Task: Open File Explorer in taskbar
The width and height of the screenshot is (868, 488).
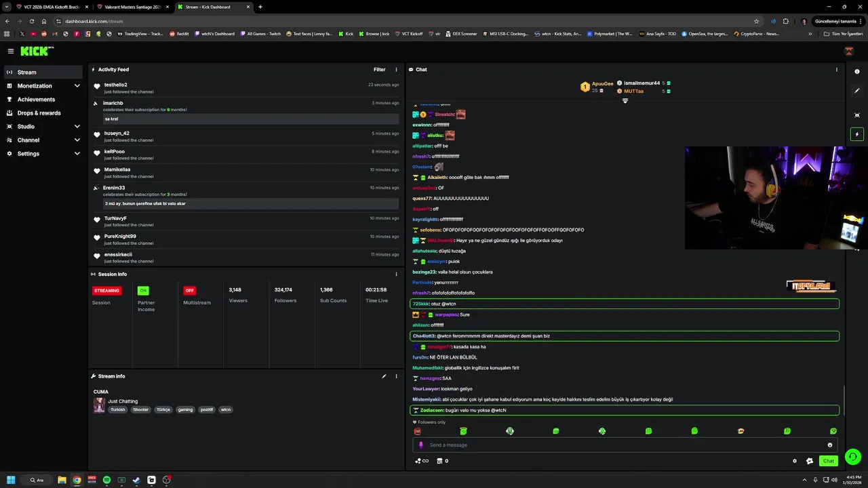Action: [62, 480]
